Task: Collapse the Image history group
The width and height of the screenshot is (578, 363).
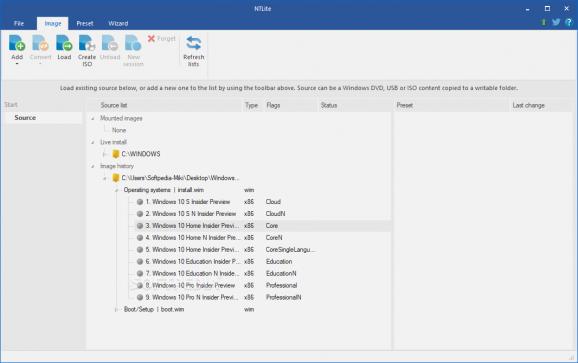Action: point(93,166)
